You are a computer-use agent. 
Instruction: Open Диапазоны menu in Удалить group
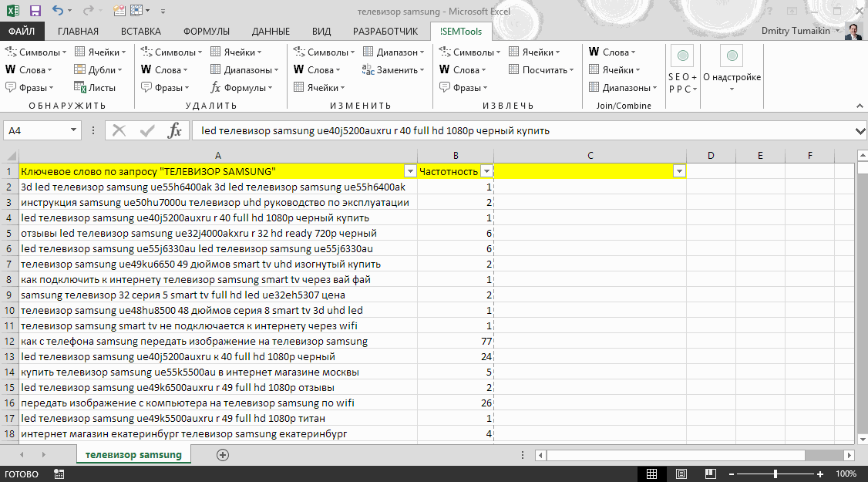click(x=244, y=70)
